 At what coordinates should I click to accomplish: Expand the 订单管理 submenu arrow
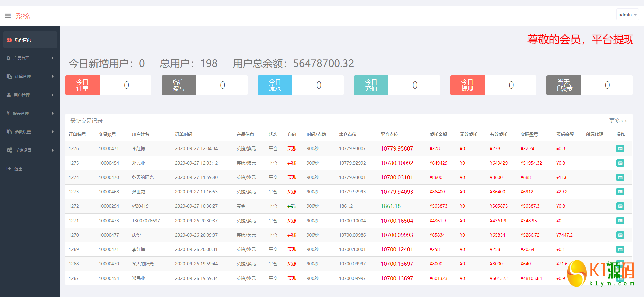(53, 76)
